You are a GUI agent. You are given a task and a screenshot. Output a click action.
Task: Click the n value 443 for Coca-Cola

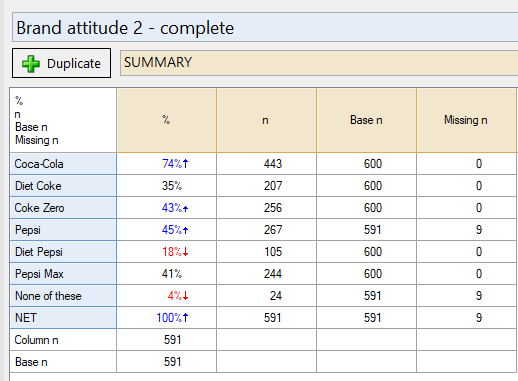(266, 164)
